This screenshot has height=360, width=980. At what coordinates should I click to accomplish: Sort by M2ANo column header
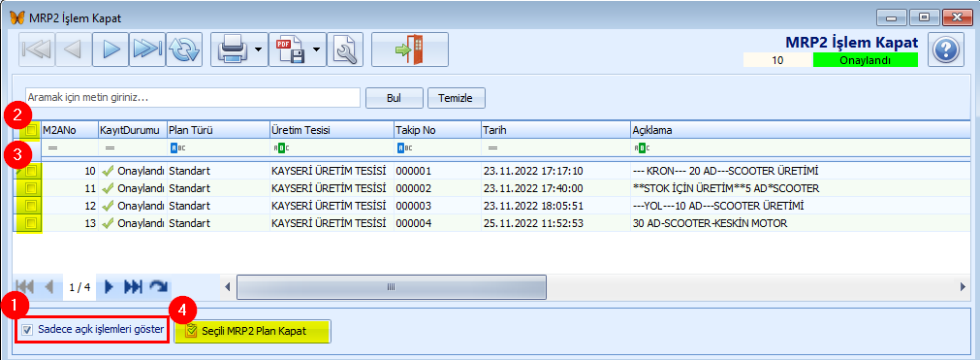[x=70, y=130]
